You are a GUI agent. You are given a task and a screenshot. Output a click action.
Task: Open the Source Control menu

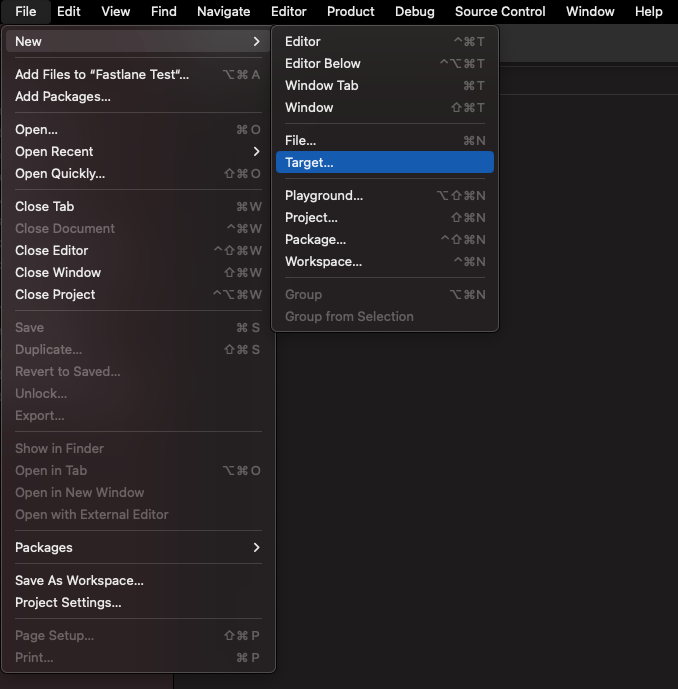point(500,12)
